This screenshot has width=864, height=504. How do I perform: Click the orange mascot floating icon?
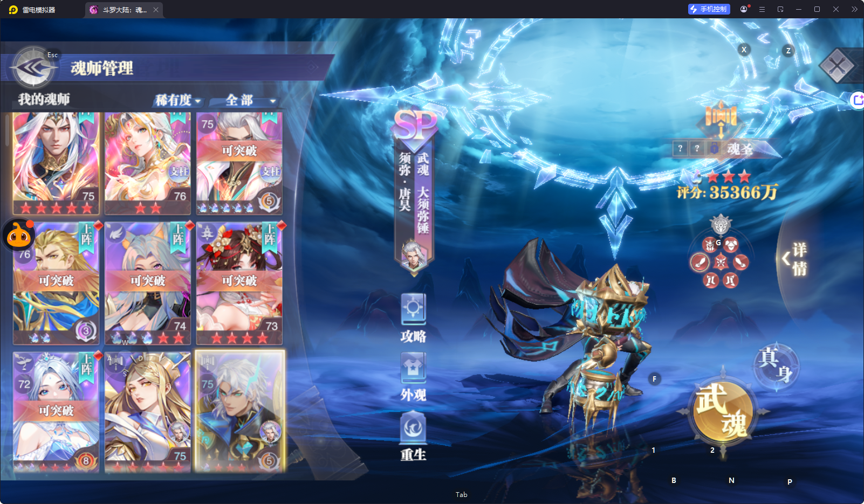point(19,235)
